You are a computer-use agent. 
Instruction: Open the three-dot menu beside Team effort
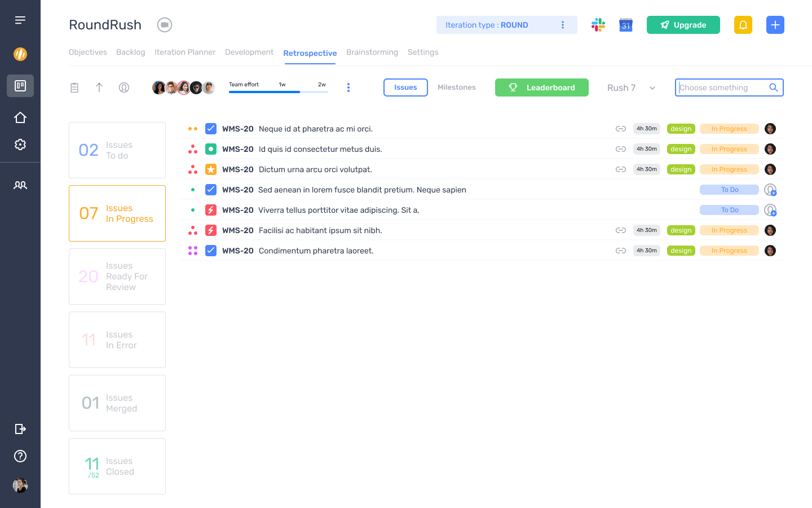348,87
